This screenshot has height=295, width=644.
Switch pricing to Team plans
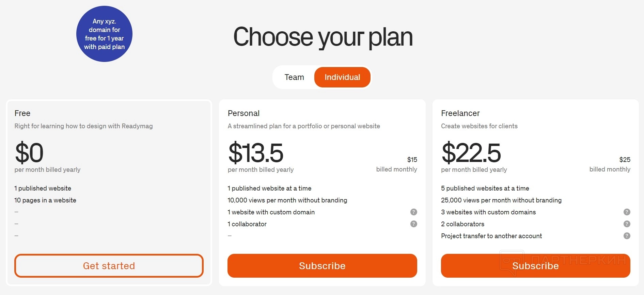(294, 77)
